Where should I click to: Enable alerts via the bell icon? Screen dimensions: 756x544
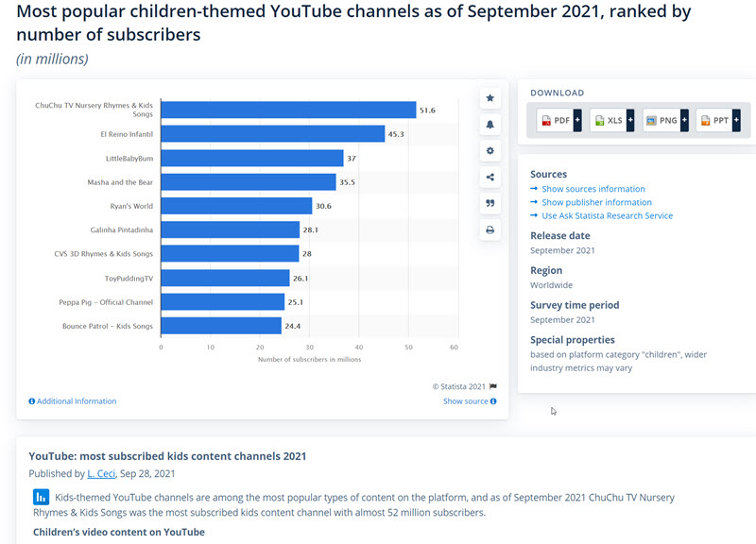click(490, 125)
